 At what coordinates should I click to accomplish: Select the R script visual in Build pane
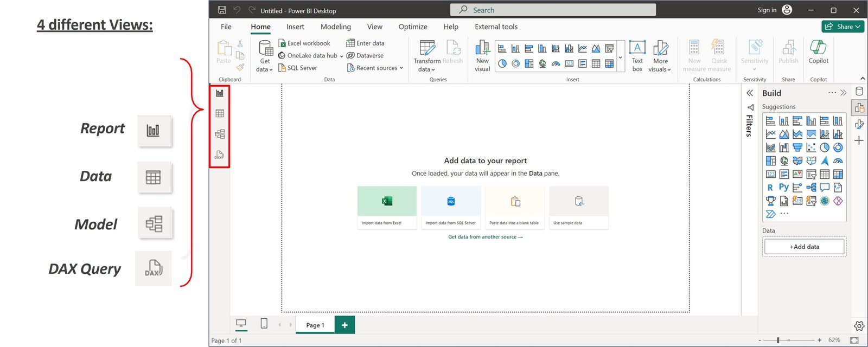tap(770, 188)
